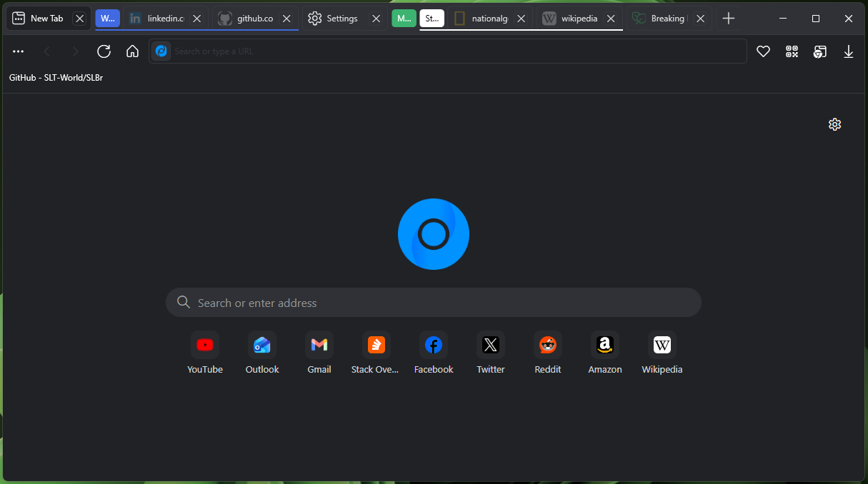Add a new tab with plus button
The height and width of the screenshot is (484, 868).
728,19
